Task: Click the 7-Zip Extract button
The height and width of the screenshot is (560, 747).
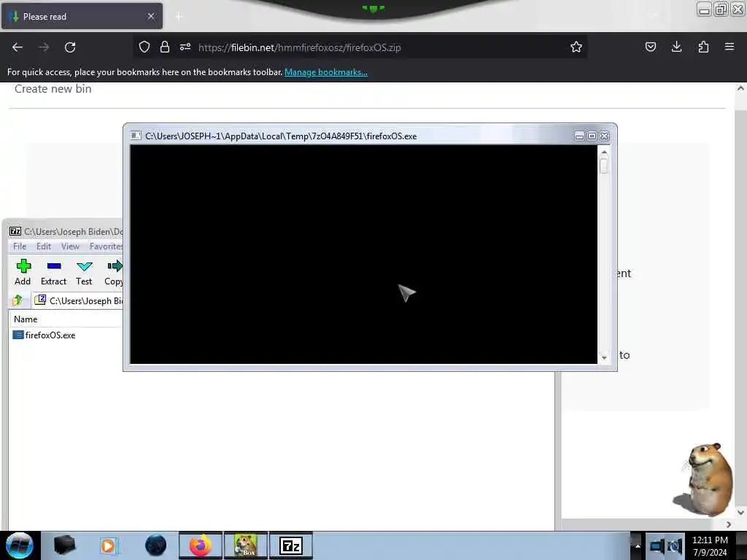Action: (53, 273)
